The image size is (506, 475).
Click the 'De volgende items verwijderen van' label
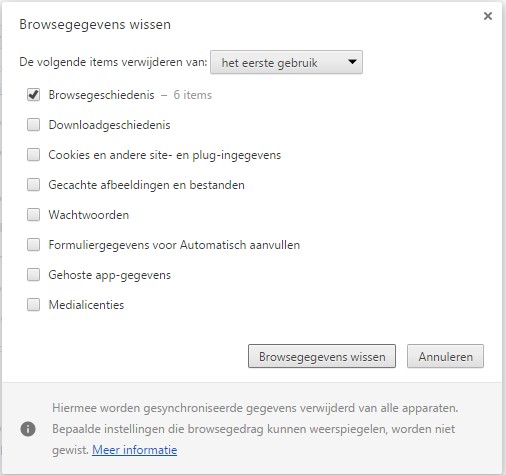tap(113, 62)
